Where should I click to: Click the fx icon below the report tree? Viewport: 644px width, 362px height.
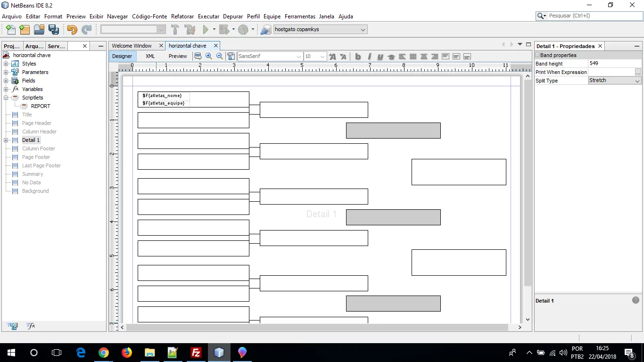click(x=31, y=326)
